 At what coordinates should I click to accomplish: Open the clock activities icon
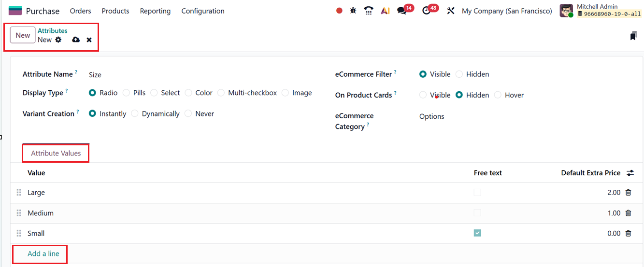pyautogui.click(x=426, y=11)
